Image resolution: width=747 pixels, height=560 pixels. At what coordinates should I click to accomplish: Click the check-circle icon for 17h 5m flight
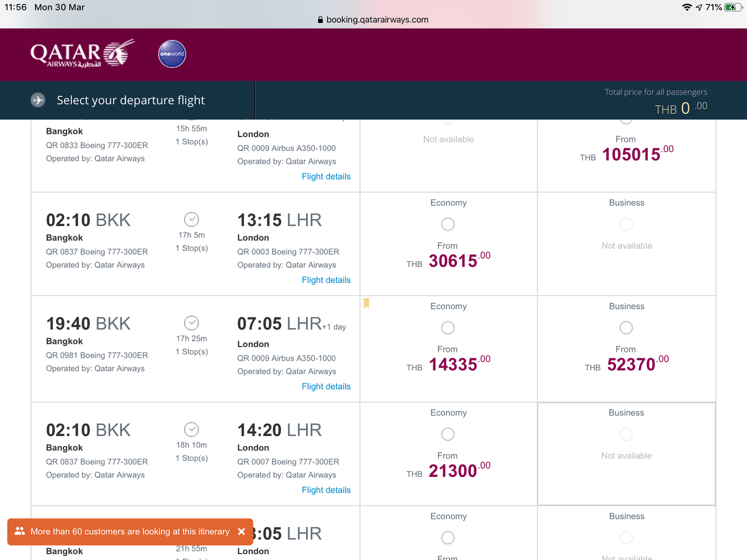192,219
